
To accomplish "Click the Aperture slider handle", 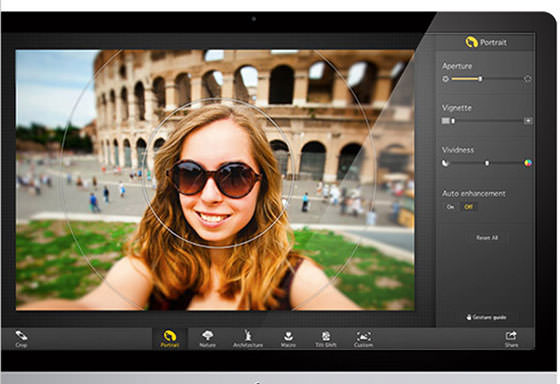I will pos(481,79).
